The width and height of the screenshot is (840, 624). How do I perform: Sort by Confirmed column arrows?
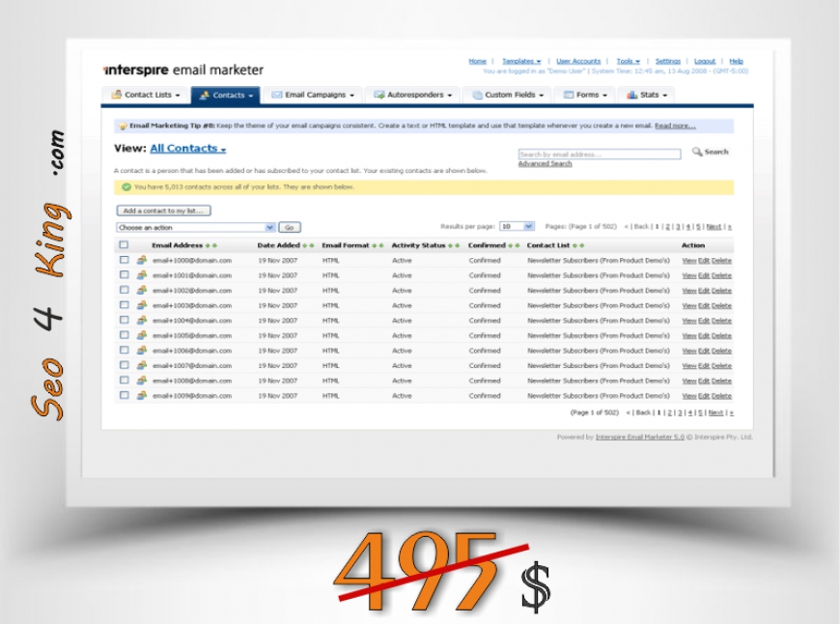click(514, 245)
